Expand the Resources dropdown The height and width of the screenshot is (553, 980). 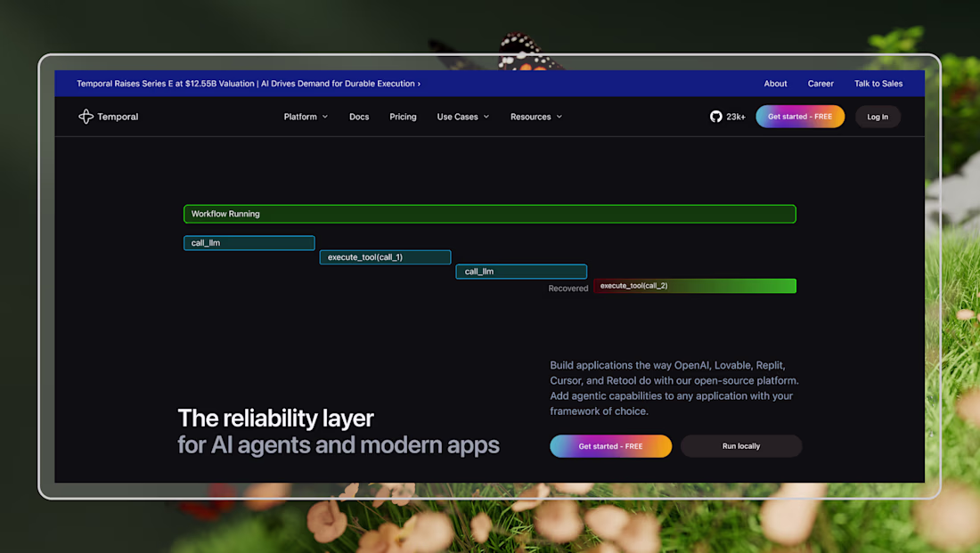[x=536, y=117]
